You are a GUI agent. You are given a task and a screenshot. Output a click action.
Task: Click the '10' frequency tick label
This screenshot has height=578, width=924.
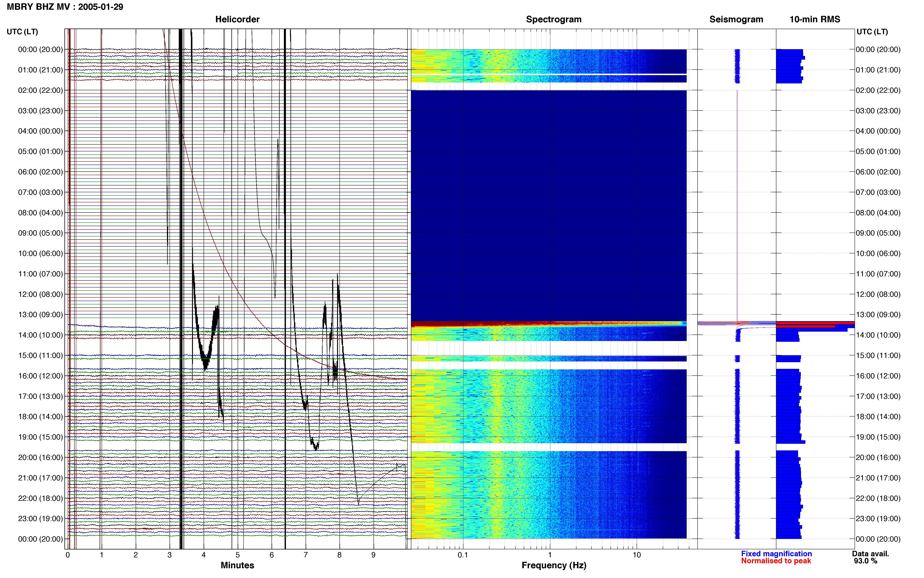pos(637,555)
